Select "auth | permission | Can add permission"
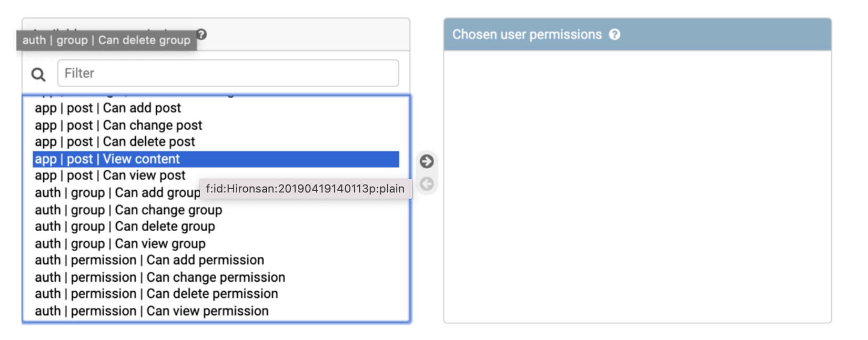This screenshot has width=868, height=340. (149, 260)
